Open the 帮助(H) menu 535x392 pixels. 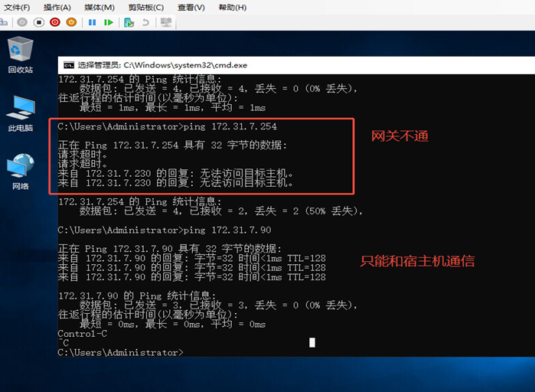point(233,7)
